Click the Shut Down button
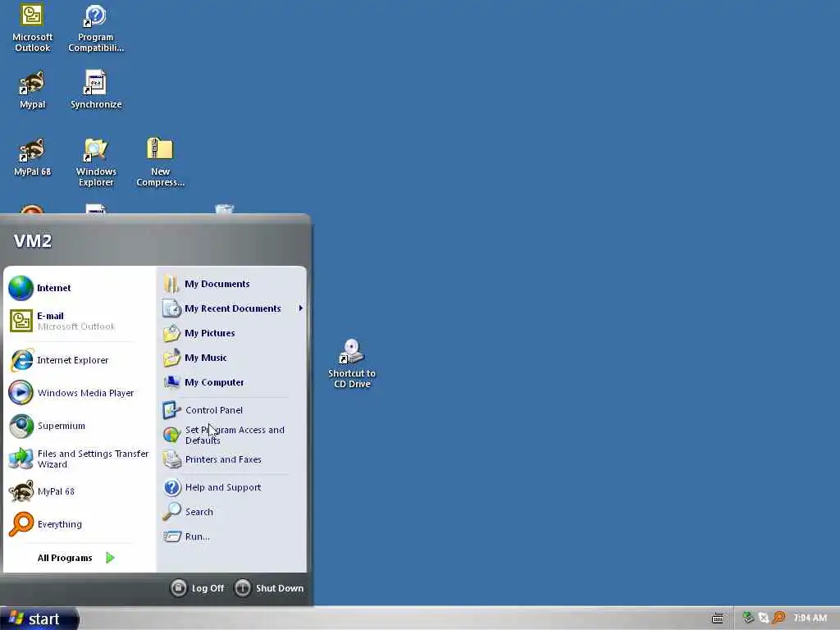 [x=269, y=588]
